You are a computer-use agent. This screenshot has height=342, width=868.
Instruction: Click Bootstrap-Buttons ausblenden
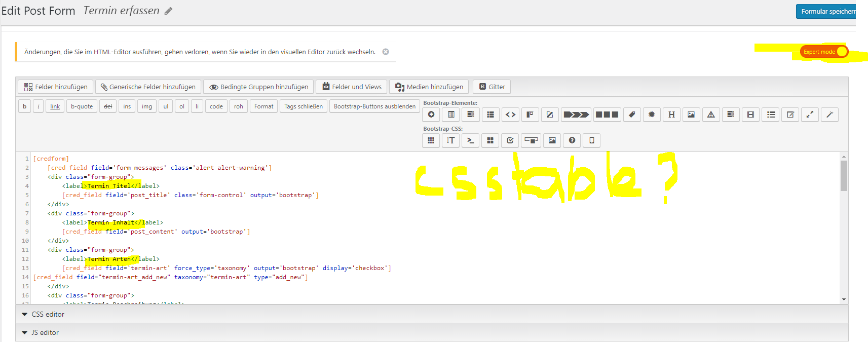click(374, 106)
